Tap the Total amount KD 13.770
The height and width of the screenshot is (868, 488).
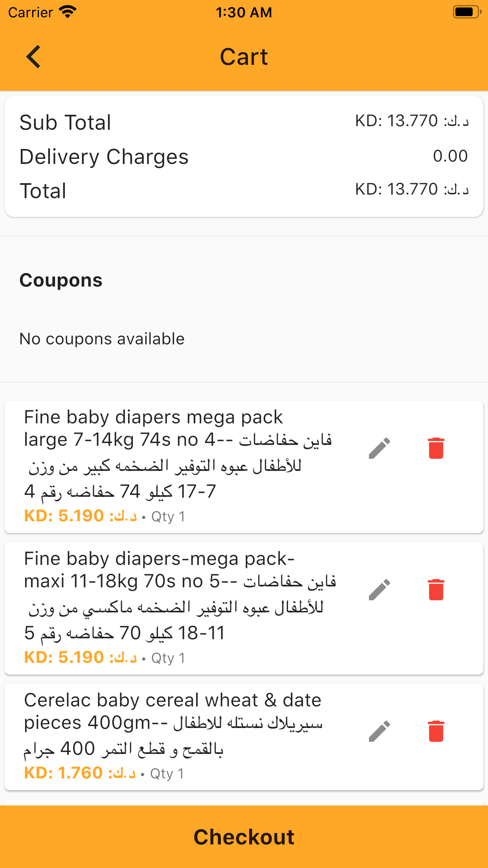412,189
